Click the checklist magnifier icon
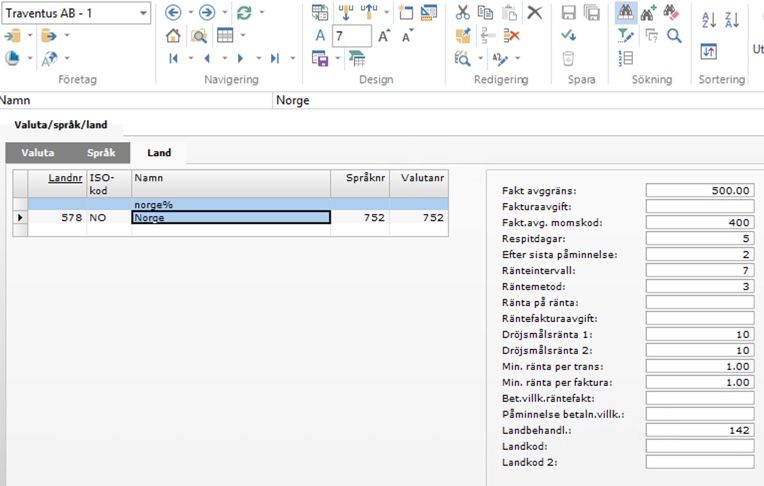Image resolution: width=764 pixels, height=486 pixels. 462,58
